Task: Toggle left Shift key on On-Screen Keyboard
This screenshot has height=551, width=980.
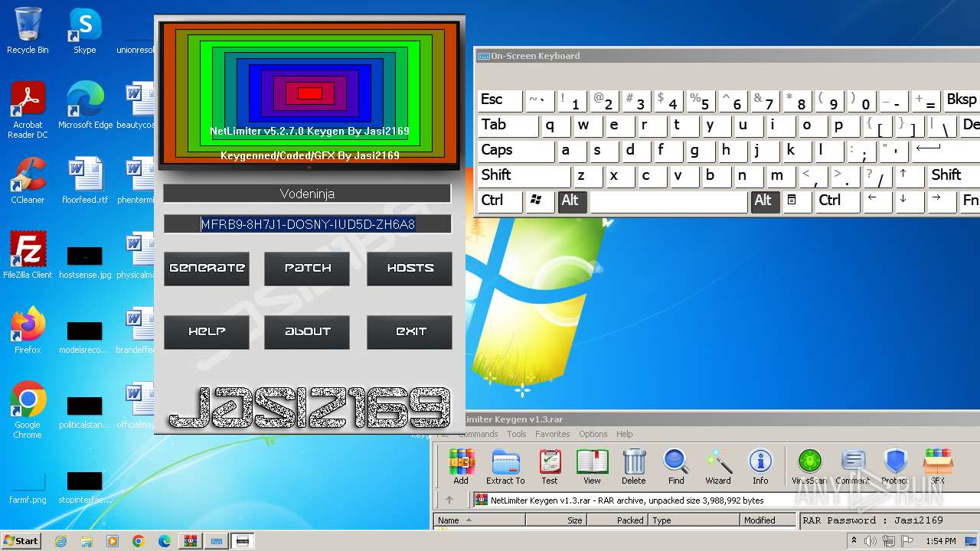Action: tap(524, 175)
